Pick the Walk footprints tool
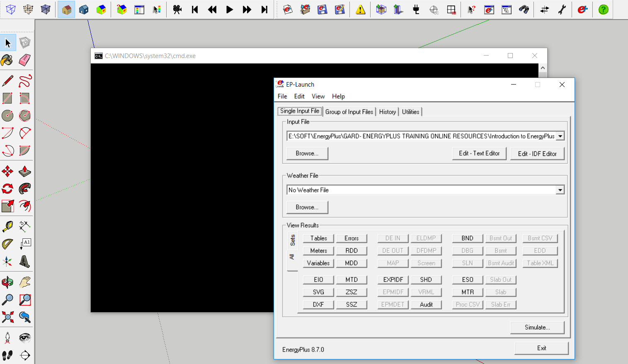 point(7,355)
